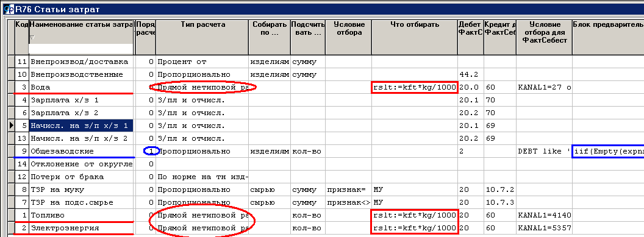644x237 pixels.
Task: Select the 'Потери от брака' cell
Action: click(x=81, y=177)
